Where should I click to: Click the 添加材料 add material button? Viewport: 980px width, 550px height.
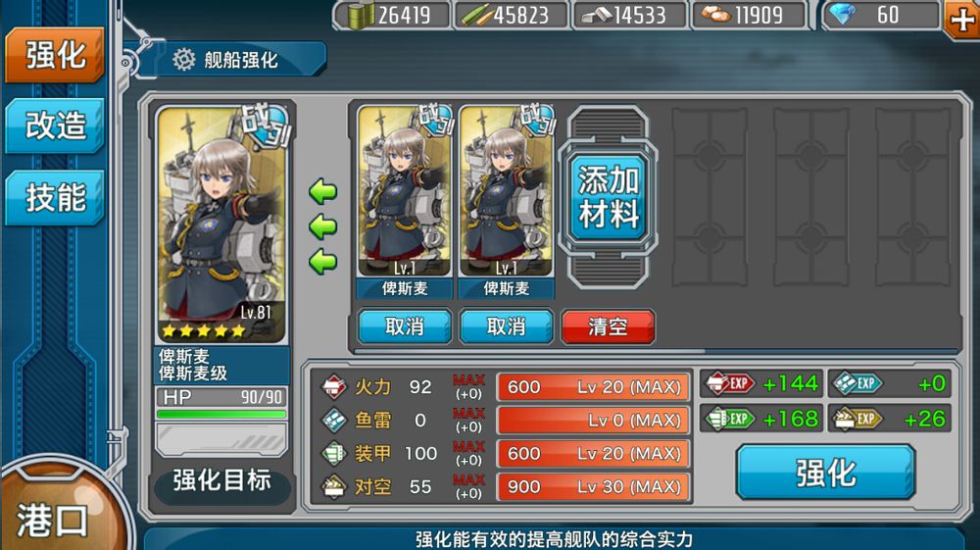coord(608,197)
